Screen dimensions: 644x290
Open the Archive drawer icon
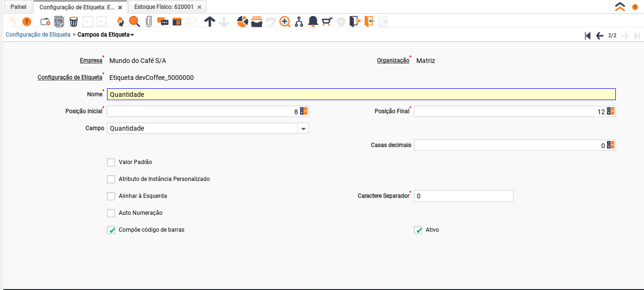[x=257, y=22]
